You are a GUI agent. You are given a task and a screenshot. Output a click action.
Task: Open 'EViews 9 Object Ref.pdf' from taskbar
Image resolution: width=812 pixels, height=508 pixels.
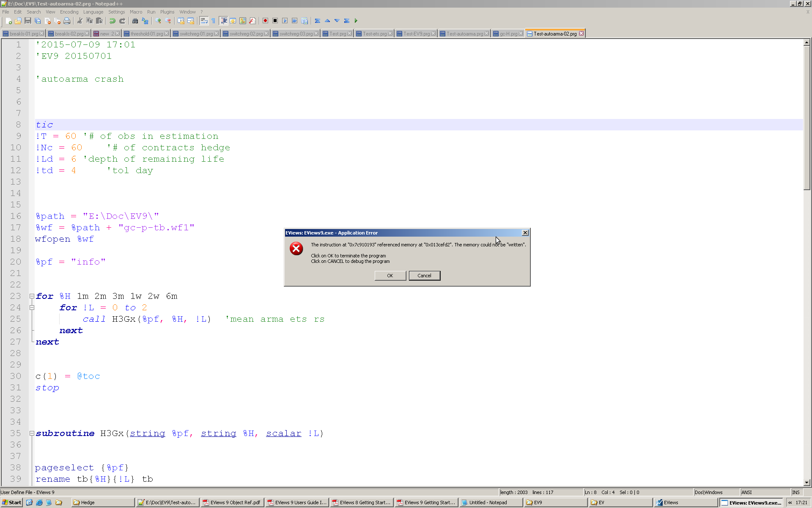click(x=231, y=502)
